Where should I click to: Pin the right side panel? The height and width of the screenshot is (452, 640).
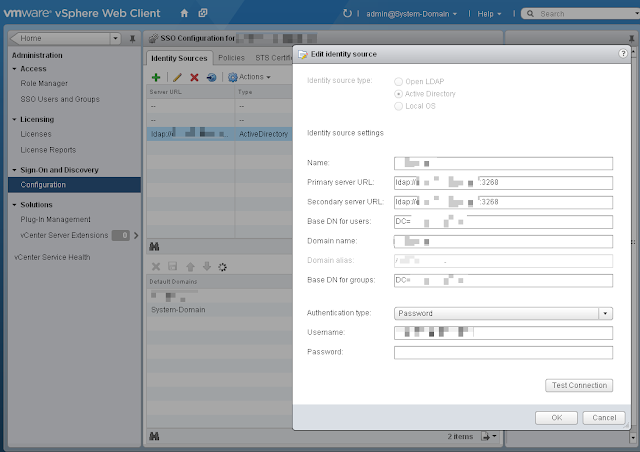tap(632, 38)
